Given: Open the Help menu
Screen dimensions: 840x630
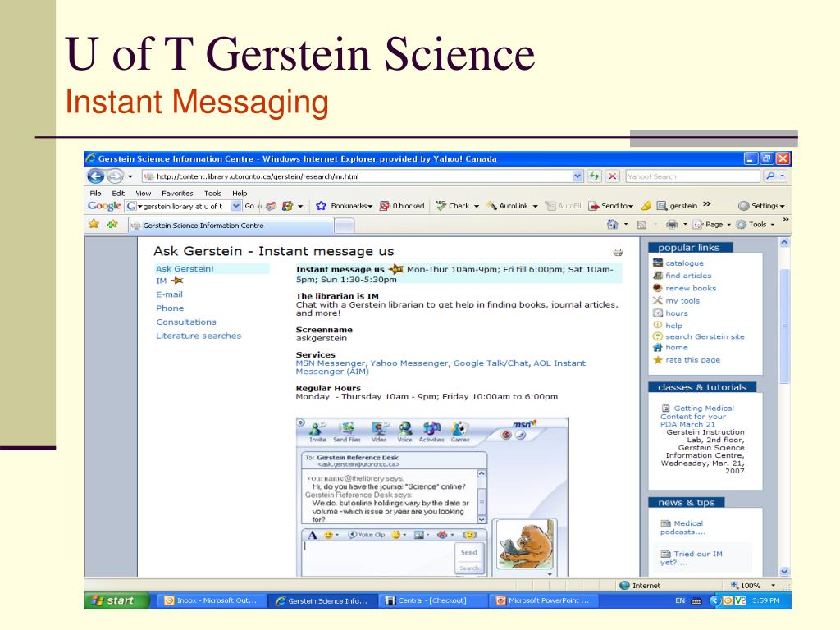Looking at the screenshot, I should pyautogui.click(x=240, y=193).
